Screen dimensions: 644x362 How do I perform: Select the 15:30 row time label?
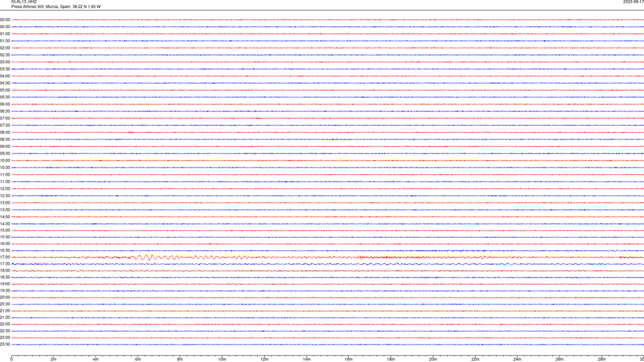[5, 237]
